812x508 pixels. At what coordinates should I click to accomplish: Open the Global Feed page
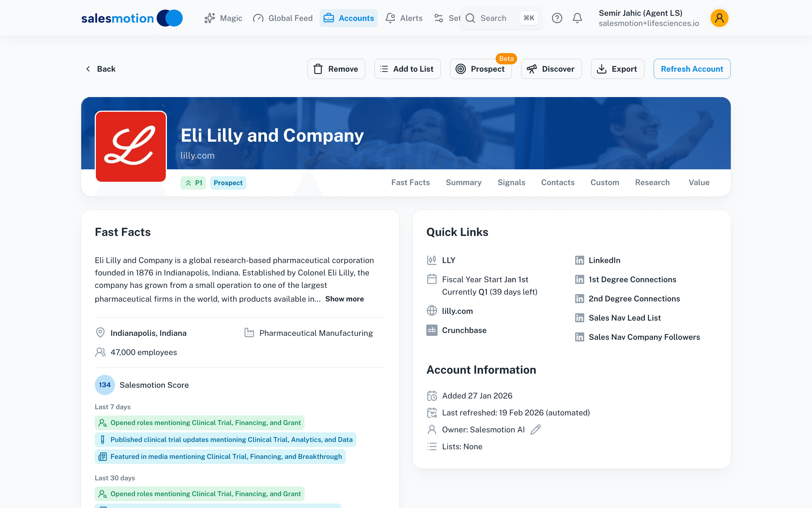[x=283, y=18]
